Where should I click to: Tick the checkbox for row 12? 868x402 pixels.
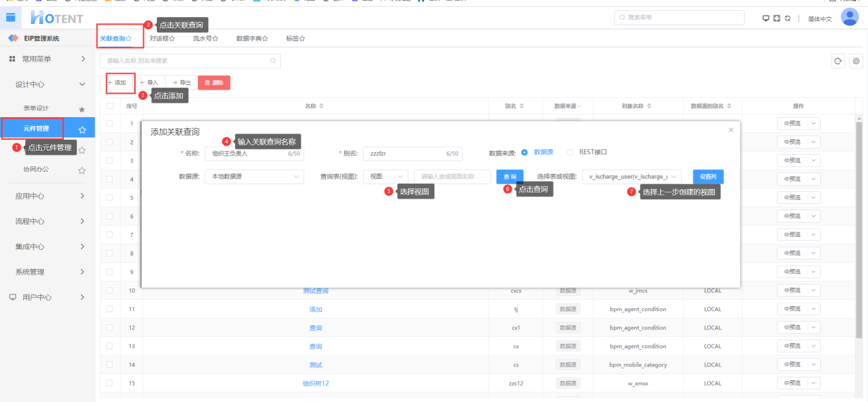coord(110,328)
